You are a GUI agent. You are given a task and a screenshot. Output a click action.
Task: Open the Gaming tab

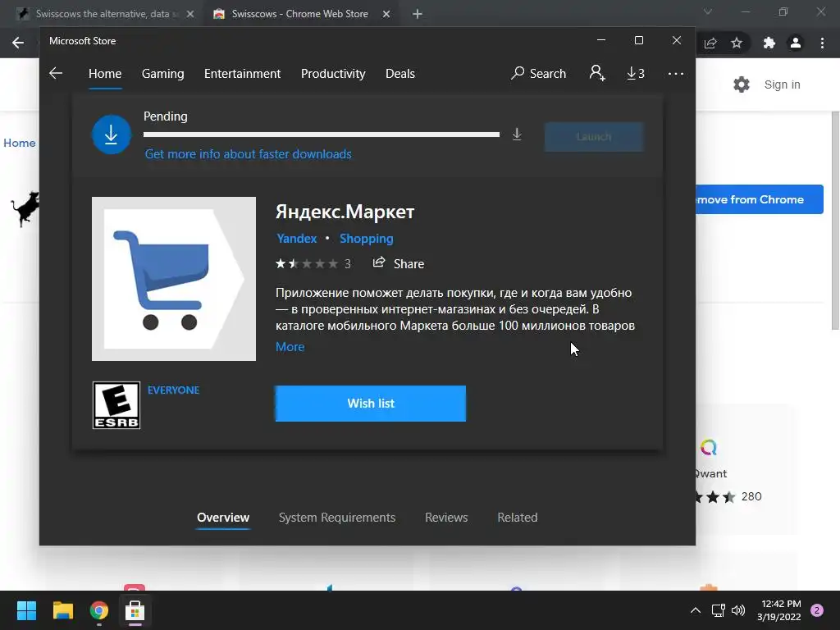click(163, 73)
